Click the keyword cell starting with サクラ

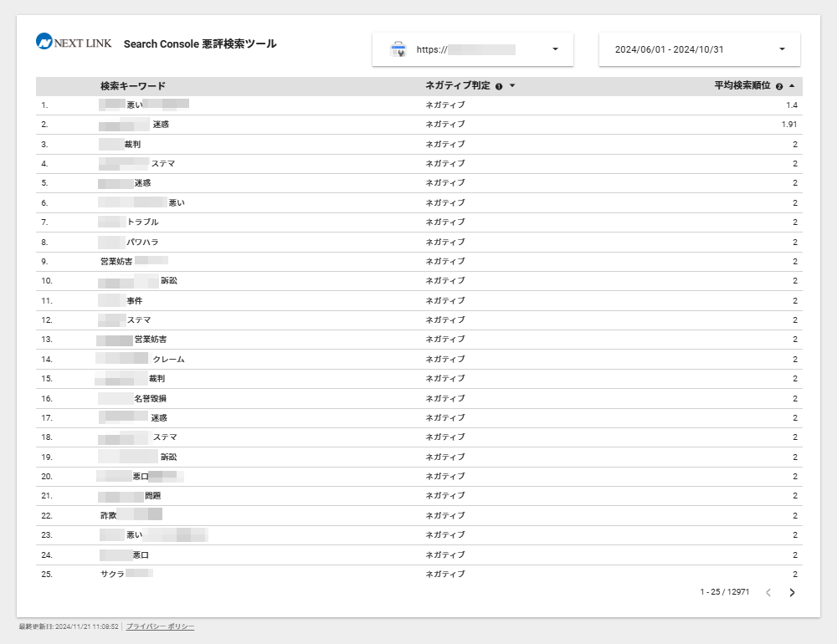(113, 574)
